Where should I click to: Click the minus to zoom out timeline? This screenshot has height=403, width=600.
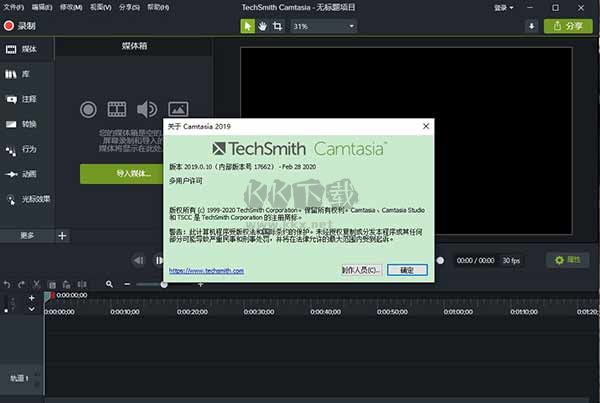(x=127, y=284)
